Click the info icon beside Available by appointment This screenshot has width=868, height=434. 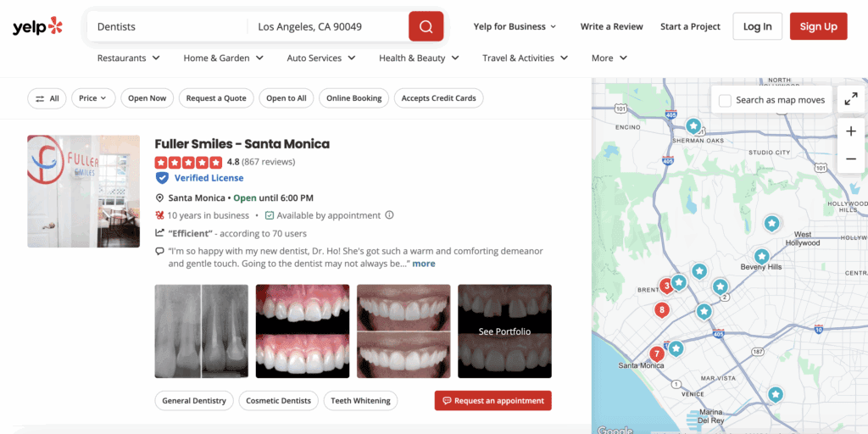click(x=390, y=215)
